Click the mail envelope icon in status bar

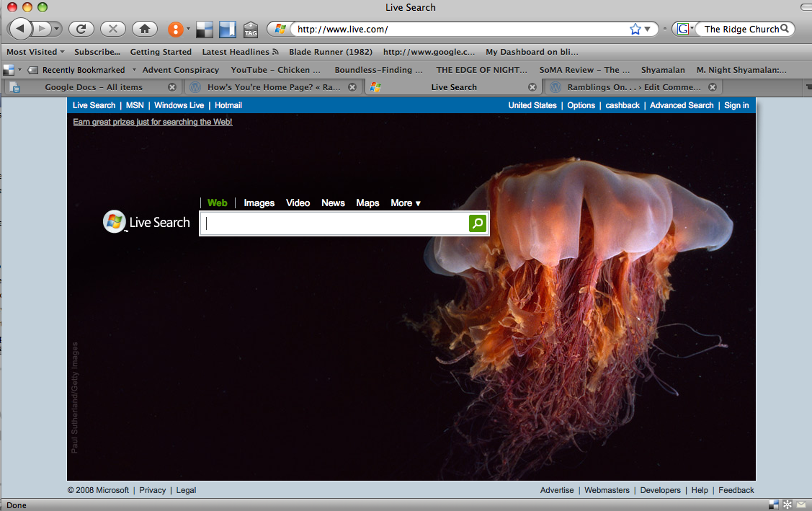coord(800,505)
